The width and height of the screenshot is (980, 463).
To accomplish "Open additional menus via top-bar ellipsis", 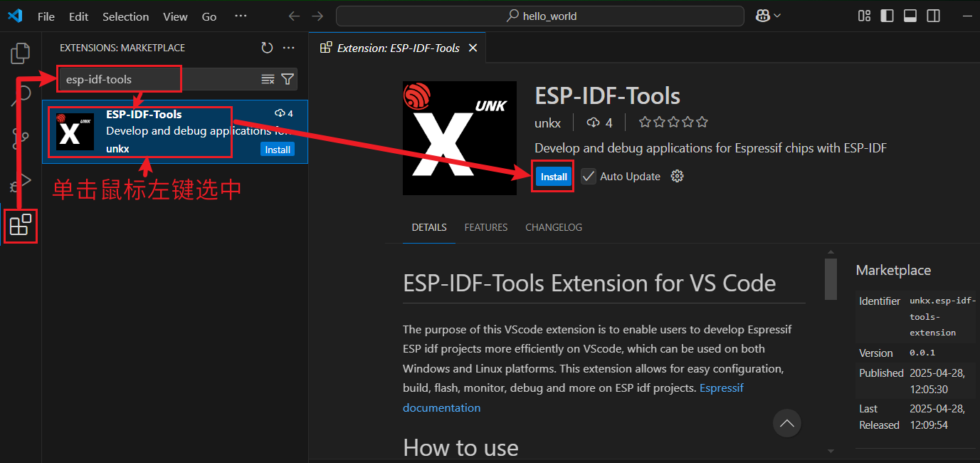I will coord(241,16).
